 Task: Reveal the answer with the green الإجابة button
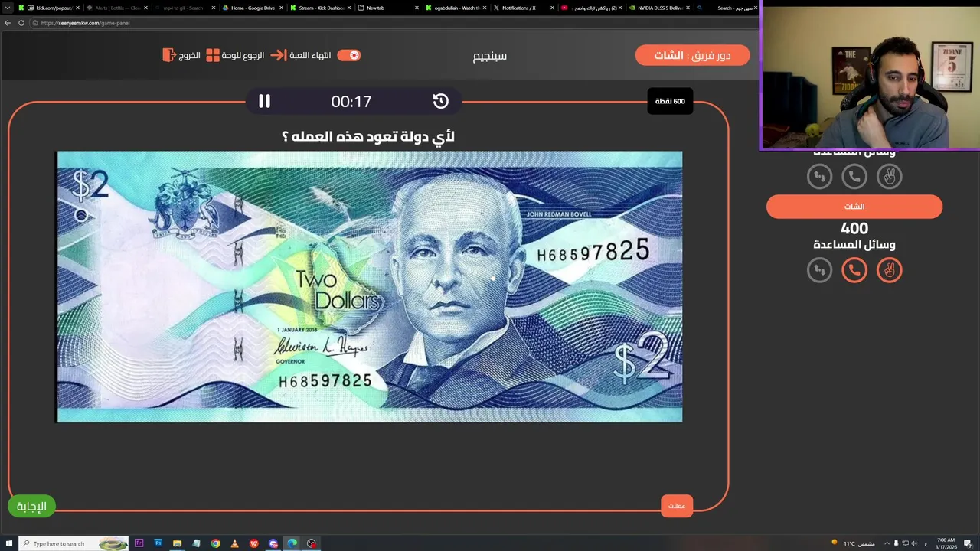point(31,506)
